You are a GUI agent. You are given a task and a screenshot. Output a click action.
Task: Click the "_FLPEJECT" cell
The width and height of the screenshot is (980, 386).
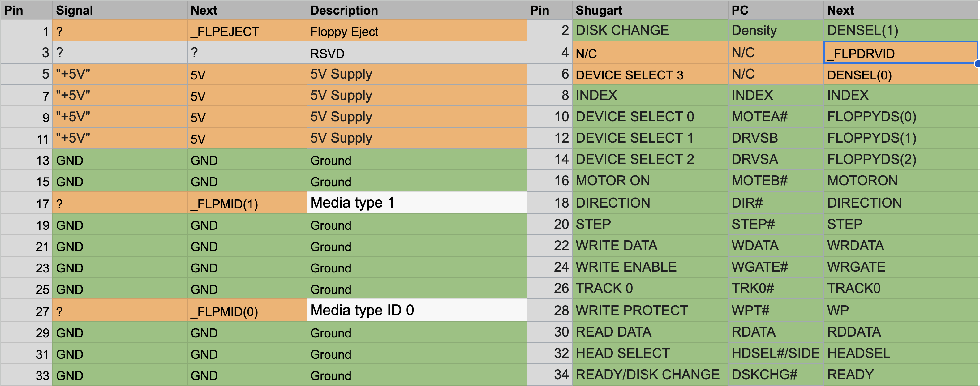247,31
